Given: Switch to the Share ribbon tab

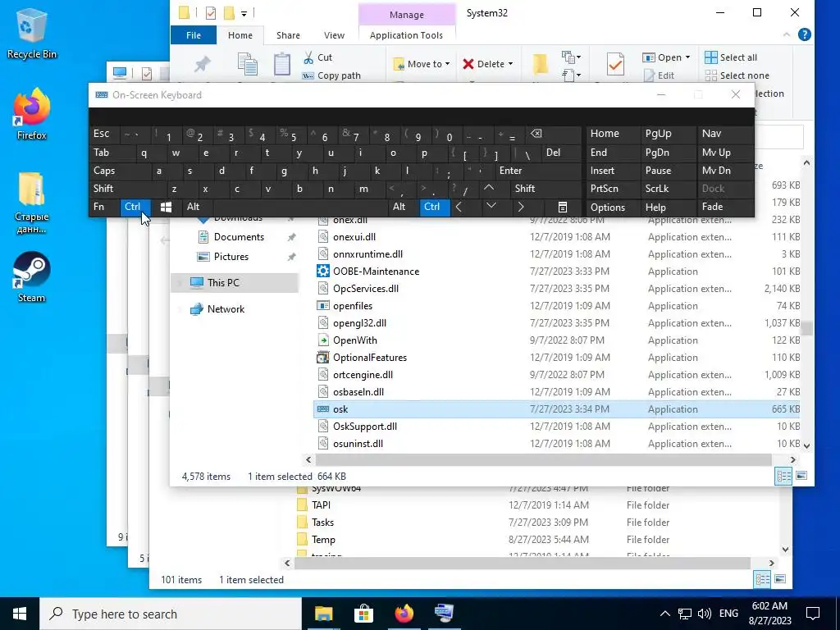Looking at the screenshot, I should click(288, 35).
